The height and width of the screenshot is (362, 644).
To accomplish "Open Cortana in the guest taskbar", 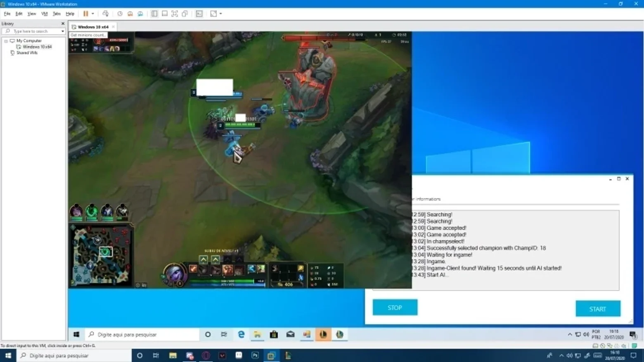I will coord(208,334).
